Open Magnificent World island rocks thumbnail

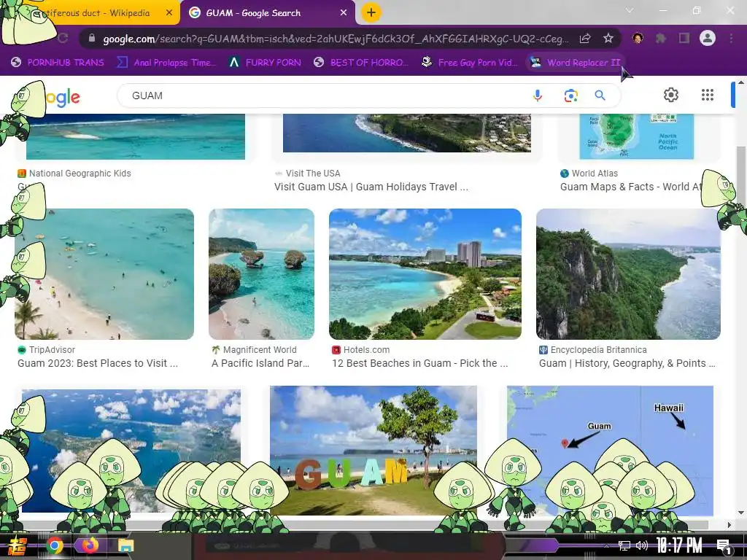262,274
